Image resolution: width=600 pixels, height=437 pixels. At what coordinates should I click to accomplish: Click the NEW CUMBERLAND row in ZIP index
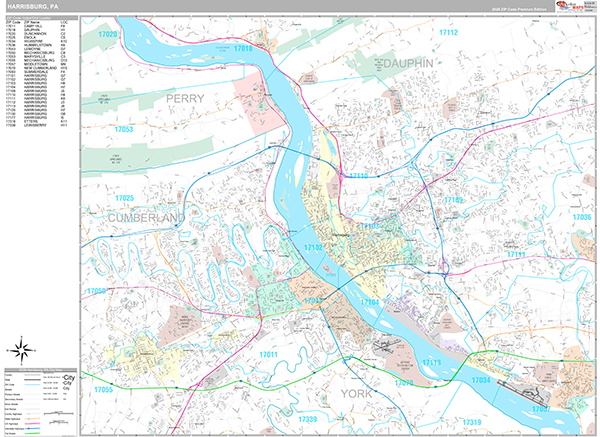tap(37, 68)
